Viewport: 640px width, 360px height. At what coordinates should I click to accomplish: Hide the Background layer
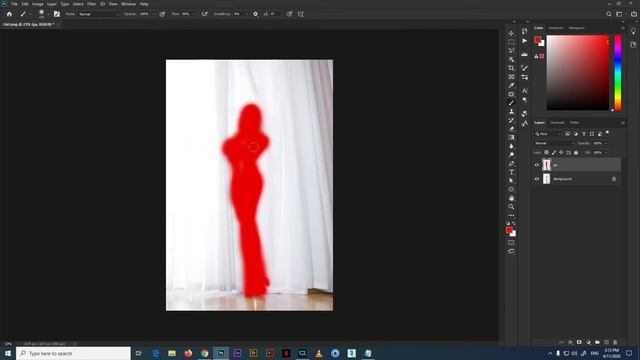coord(537,179)
